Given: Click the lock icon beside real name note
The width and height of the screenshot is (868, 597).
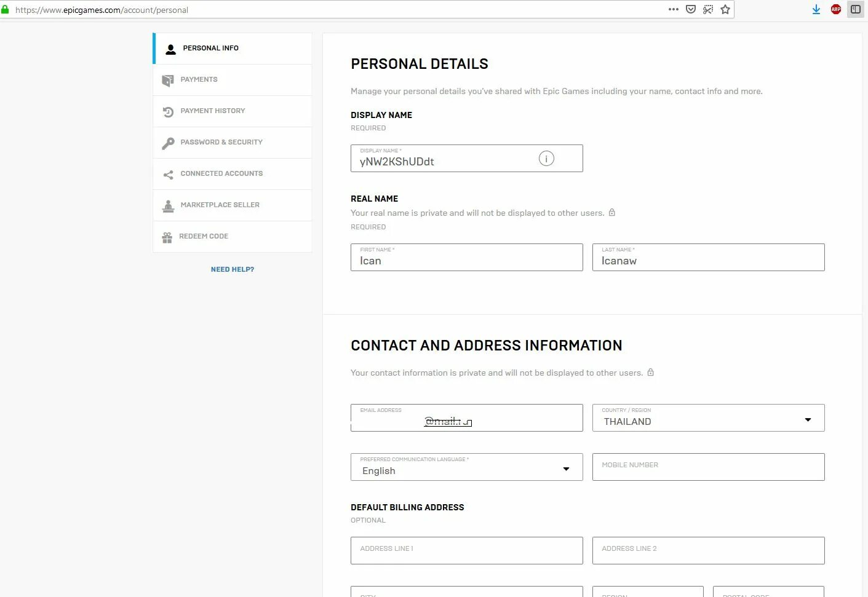Looking at the screenshot, I should coord(611,213).
